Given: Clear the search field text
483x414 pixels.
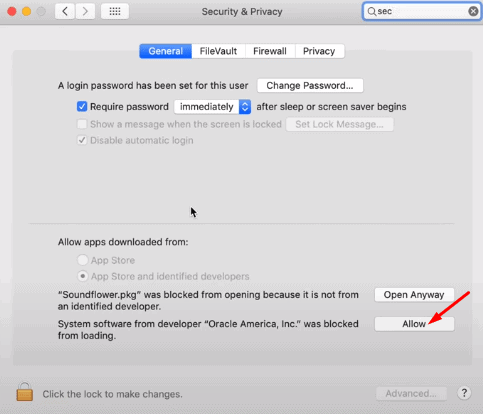Looking at the screenshot, I should (x=473, y=11).
